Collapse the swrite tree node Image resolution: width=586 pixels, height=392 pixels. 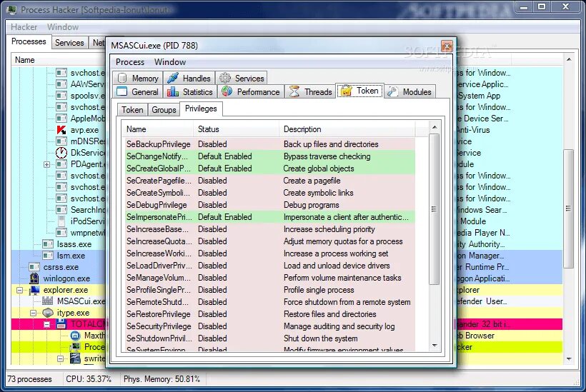[x=60, y=358]
